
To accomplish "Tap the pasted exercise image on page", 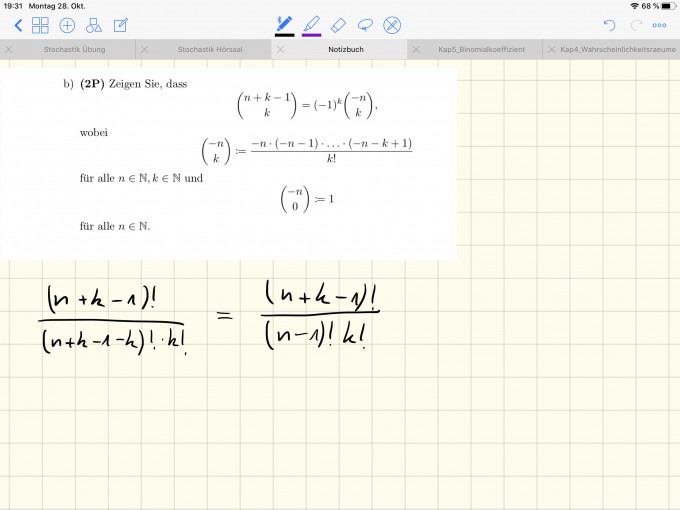I will pos(228,160).
